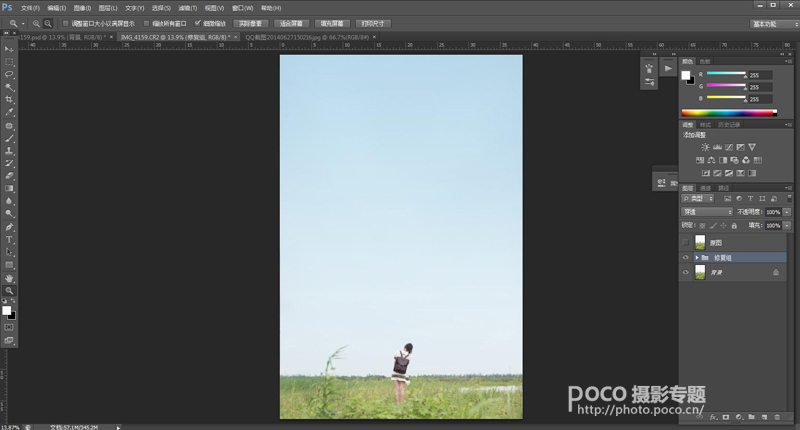Viewport: 800px width, 430px height.
Task: Click the Fill Screen button
Action: click(332, 24)
